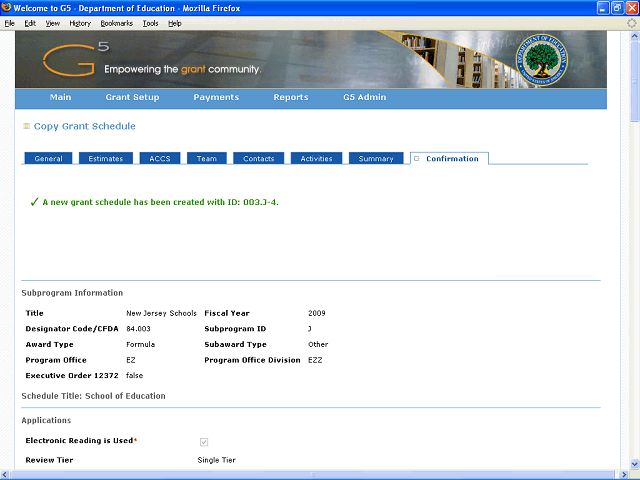Click the Schedule Title: School of Education text
This screenshot has height=480, width=640.
click(x=93, y=396)
